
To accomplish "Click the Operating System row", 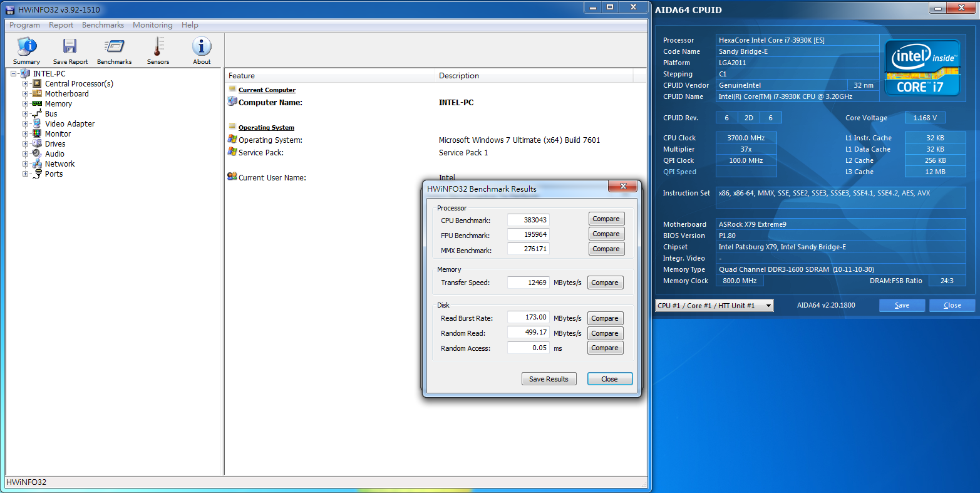I will tap(436, 140).
